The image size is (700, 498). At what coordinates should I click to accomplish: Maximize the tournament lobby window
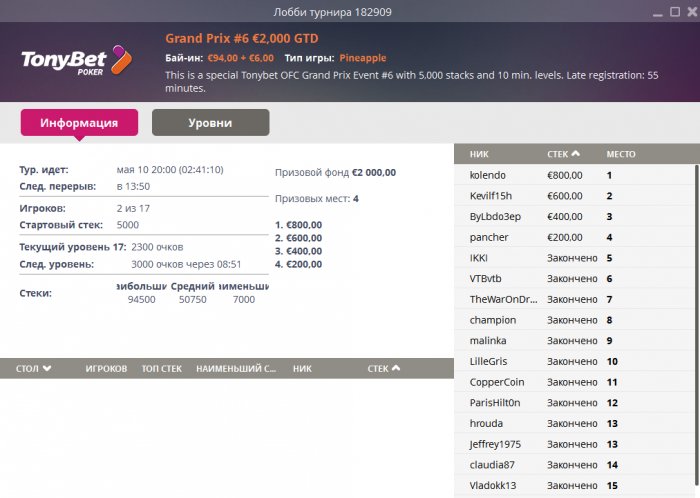click(671, 13)
